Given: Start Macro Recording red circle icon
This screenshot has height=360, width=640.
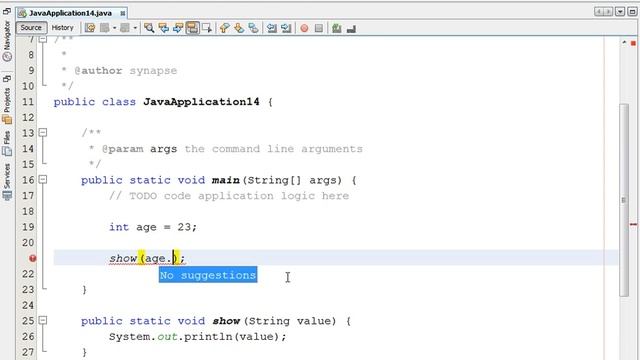Looking at the screenshot, I should click(304, 28).
